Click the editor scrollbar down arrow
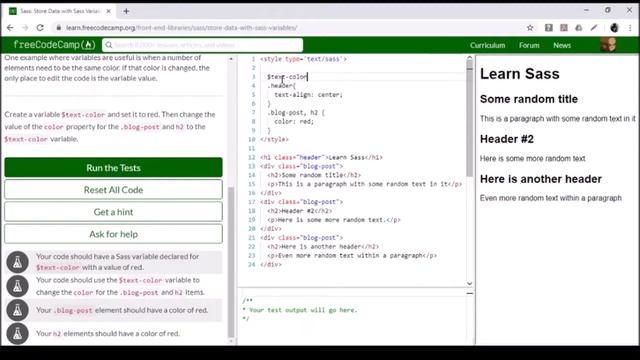Screen dimensions: 640x360 click(x=469, y=283)
